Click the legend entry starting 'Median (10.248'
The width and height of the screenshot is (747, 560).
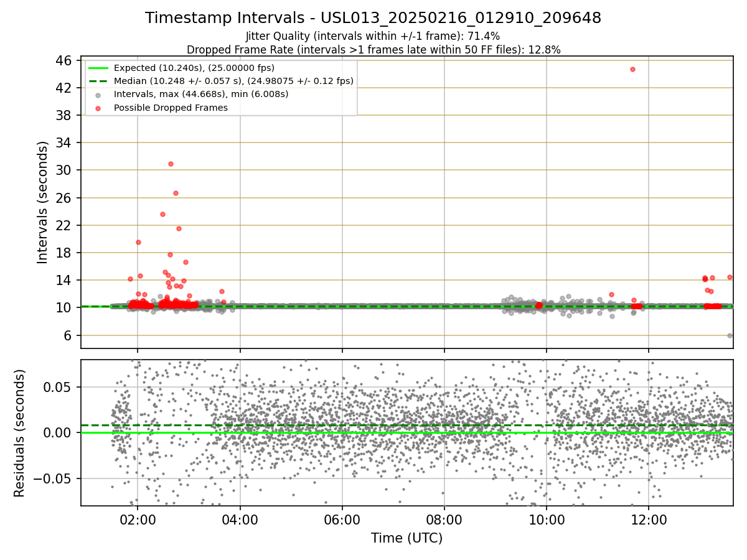tap(233, 81)
